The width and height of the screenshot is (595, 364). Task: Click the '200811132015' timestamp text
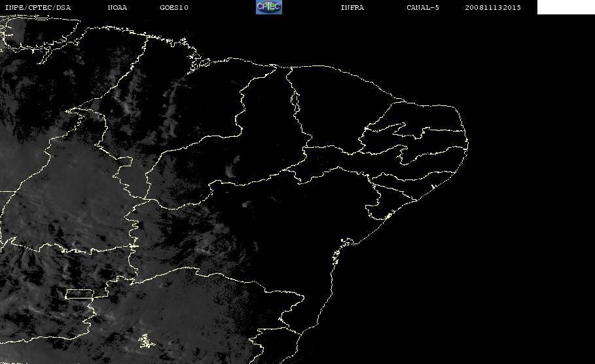point(493,7)
